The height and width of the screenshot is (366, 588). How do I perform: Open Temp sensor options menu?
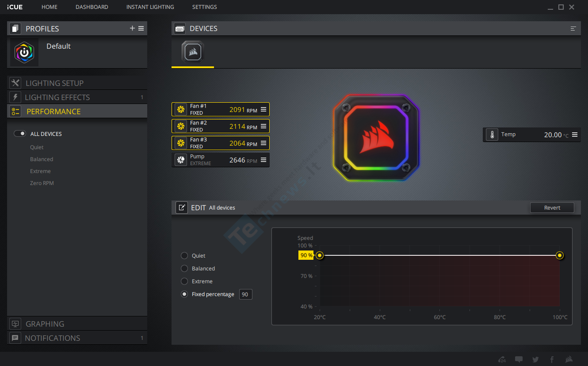coord(575,135)
